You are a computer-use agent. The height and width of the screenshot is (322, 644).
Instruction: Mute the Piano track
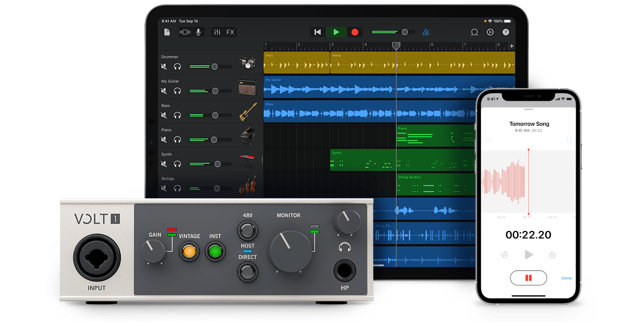(164, 139)
